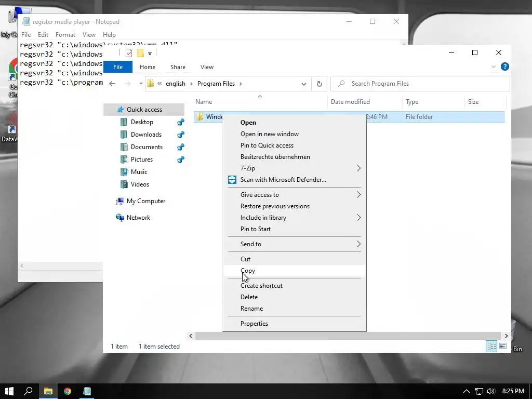Expand the Include in library submenu

pos(294,218)
